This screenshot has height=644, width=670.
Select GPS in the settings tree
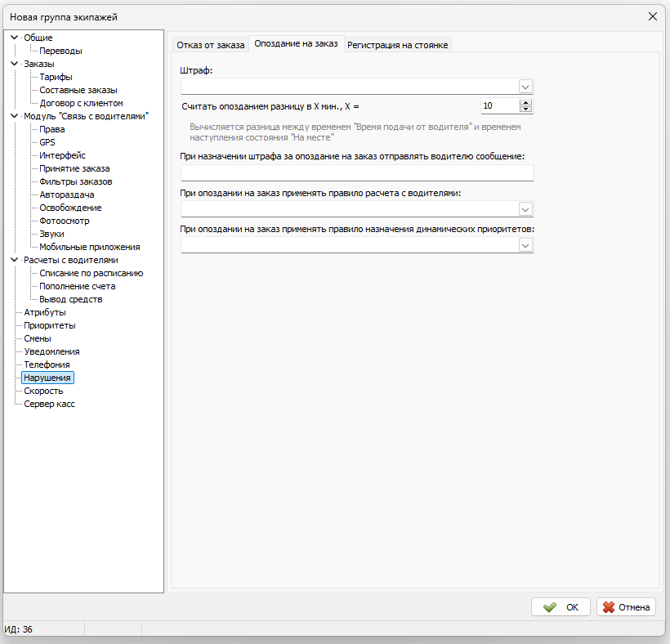pyautogui.click(x=47, y=142)
